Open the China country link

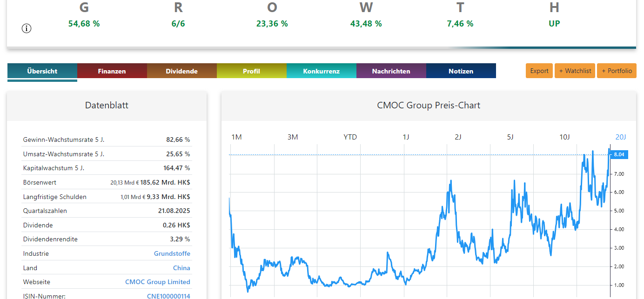181,268
